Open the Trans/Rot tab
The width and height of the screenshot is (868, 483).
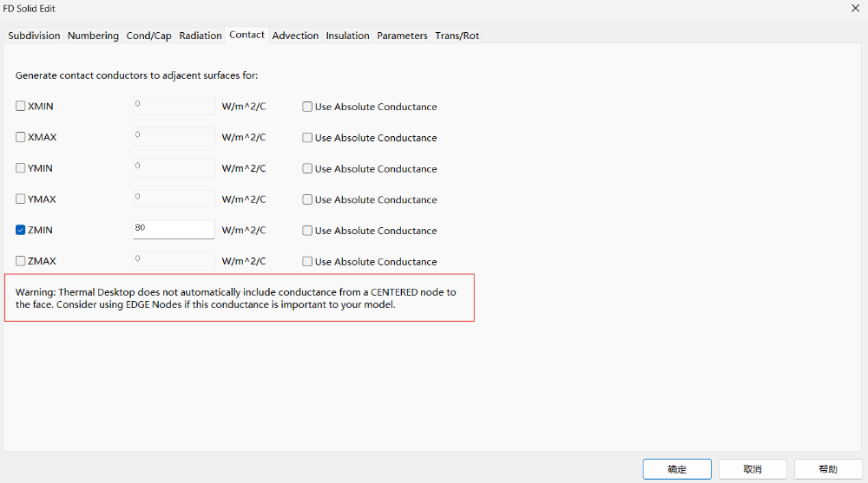(457, 36)
